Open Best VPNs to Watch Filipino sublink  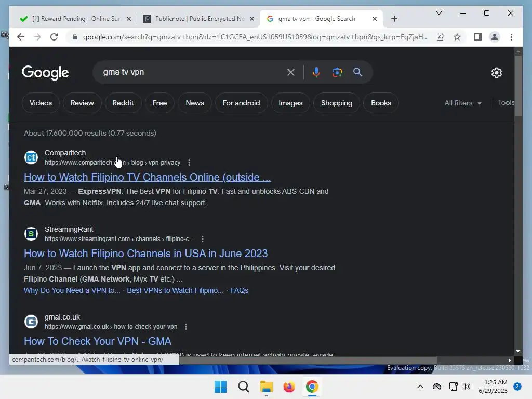click(175, 291)
